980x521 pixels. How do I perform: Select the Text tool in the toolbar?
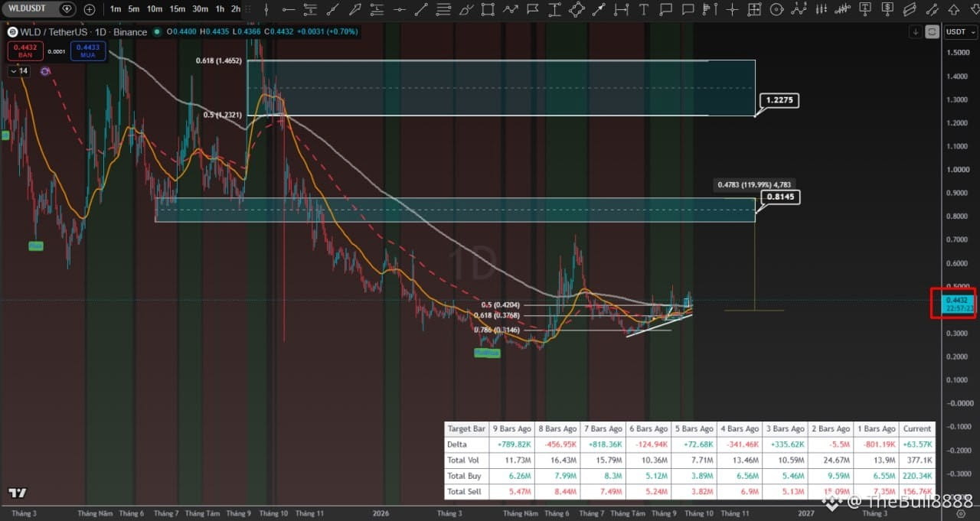(643, 9)
